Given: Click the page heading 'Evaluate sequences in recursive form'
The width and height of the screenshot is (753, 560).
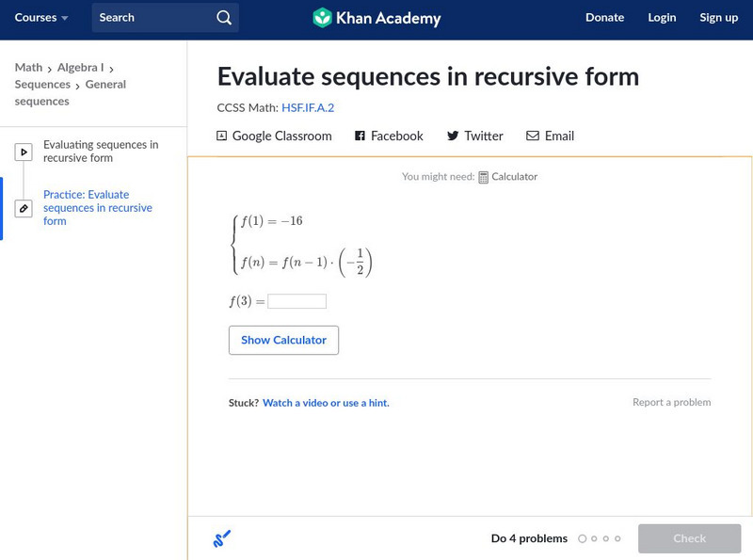Looking at the screenshot, I should (x=428, y=77).
